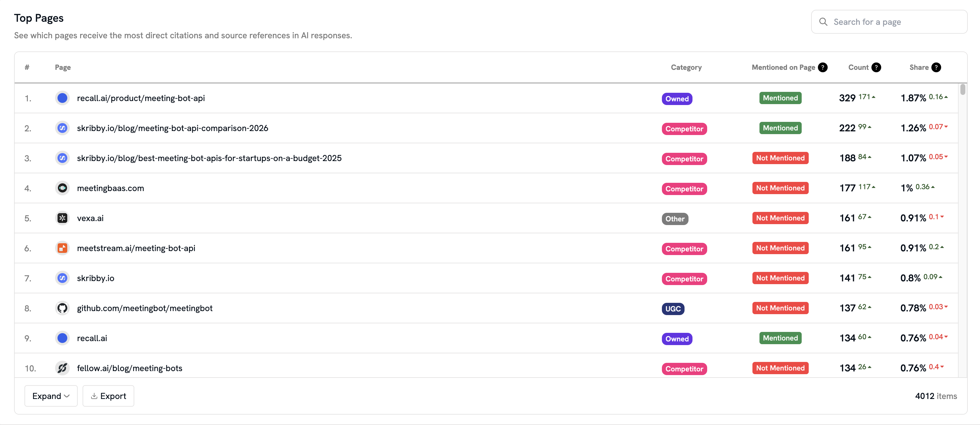Screen dimensions: 980x425
Task: Click the count value 222
Action: click(847, 128)
